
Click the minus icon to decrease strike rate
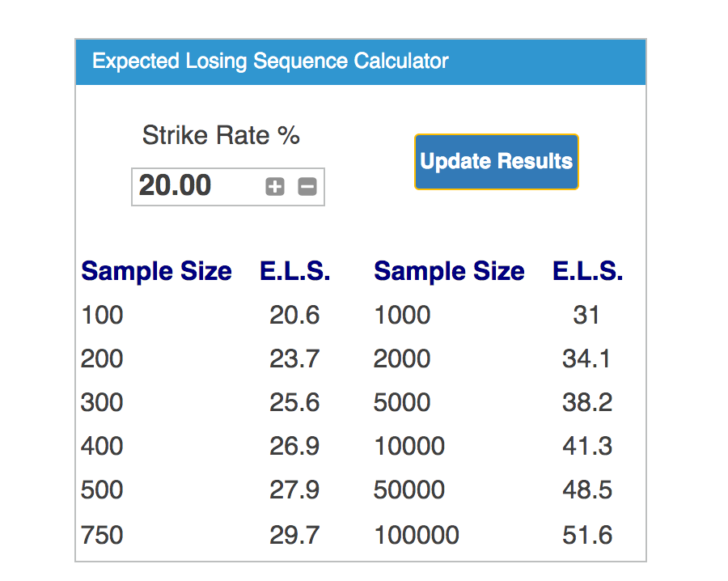[x=307, y=187]
